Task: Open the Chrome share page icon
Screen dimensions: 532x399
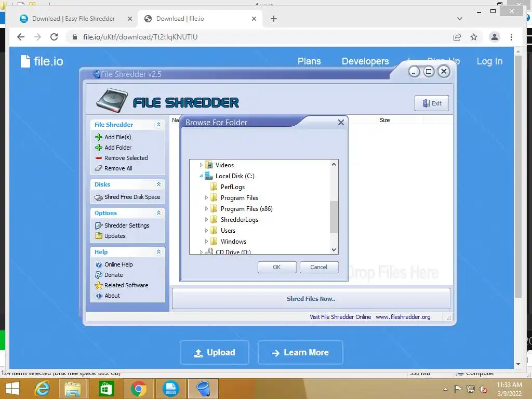Action: 457,37
